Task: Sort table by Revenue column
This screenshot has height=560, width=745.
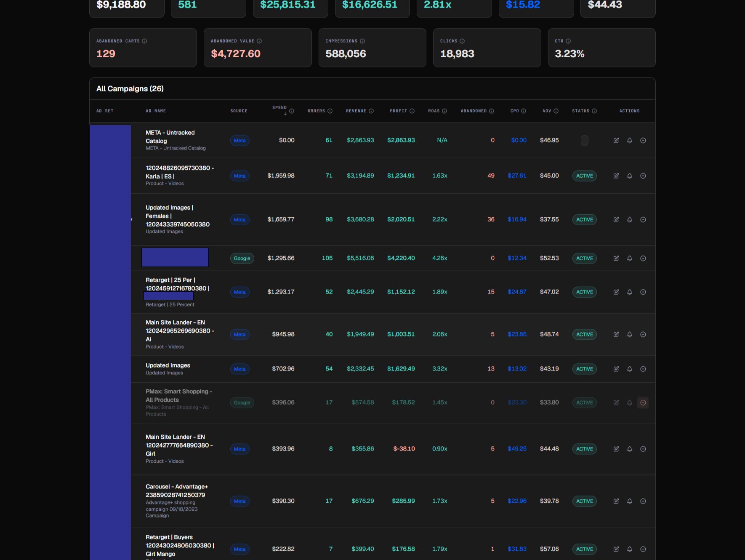Action: tap(356, 111)
